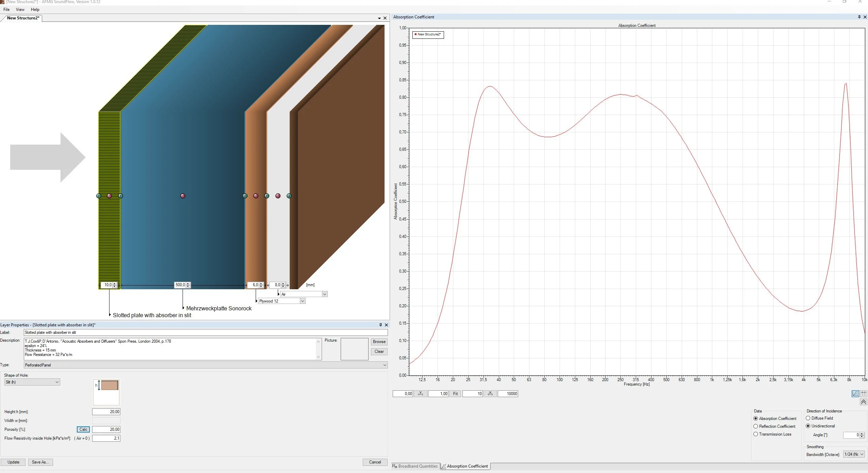The image size is (868, 473).
Task: Switch to Broadband Quantities tab
Action: pyautogui.click(x=415, y=466)
